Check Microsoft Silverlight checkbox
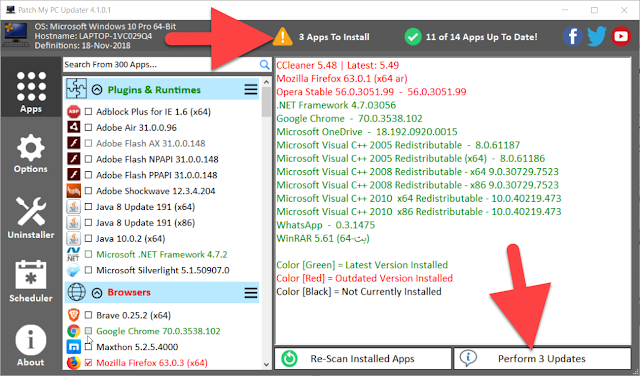The image size is (640, 376). point(88,270)
